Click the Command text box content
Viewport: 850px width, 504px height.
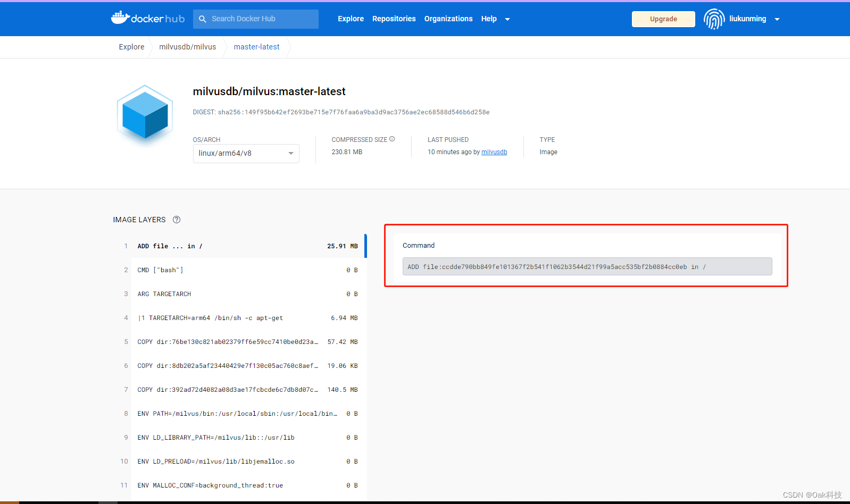click(x=587, y=266)
